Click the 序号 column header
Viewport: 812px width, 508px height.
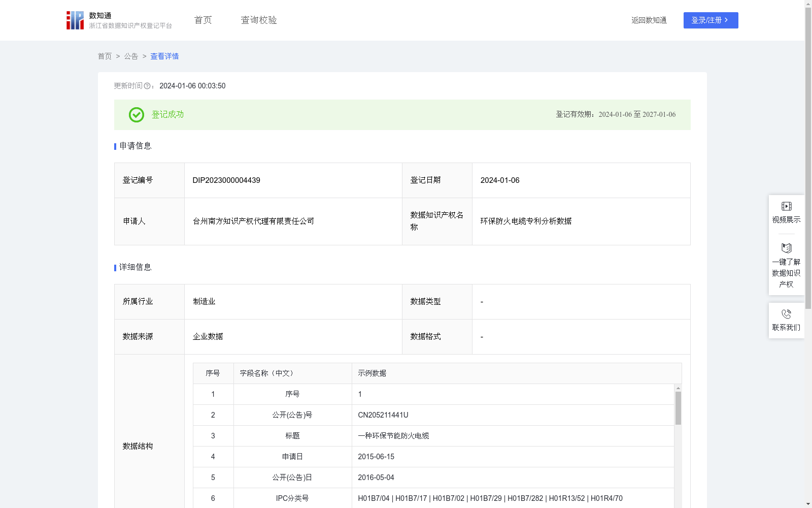[x=213, y=373]
